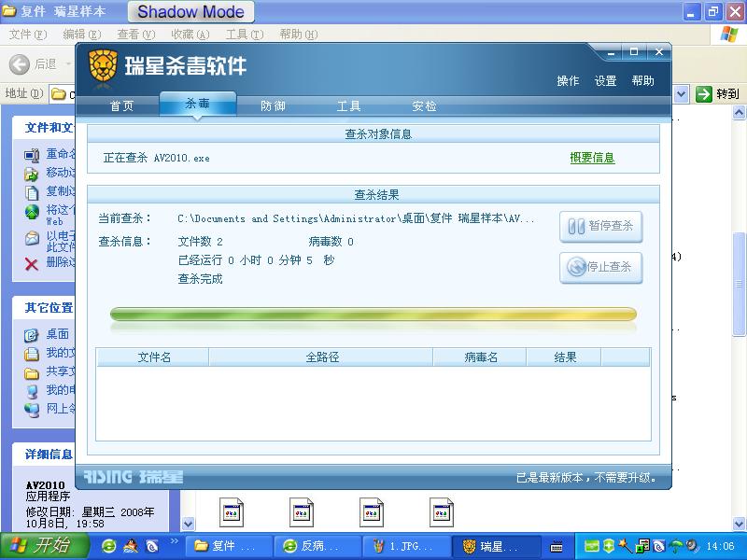Open Explorer 帮助(H) menu
747x560 pixels.
coord(299,35)
